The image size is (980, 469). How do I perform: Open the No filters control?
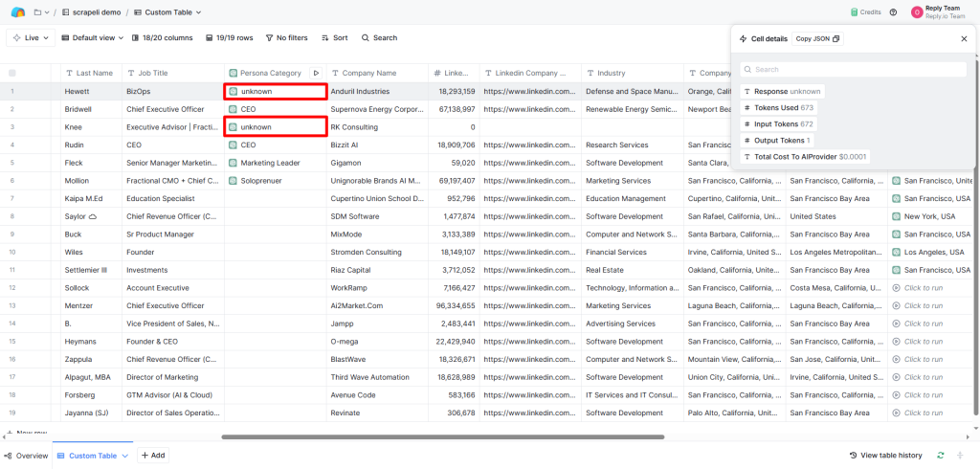287,38
